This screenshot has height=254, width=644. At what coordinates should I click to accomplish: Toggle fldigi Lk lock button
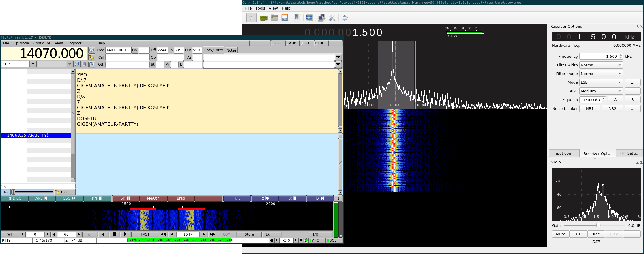click(x=272, y=234)
